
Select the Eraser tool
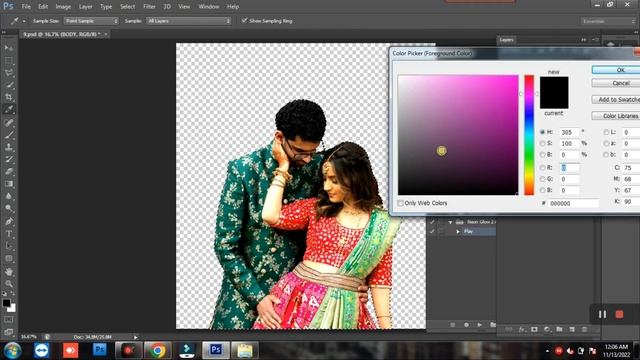9,171
